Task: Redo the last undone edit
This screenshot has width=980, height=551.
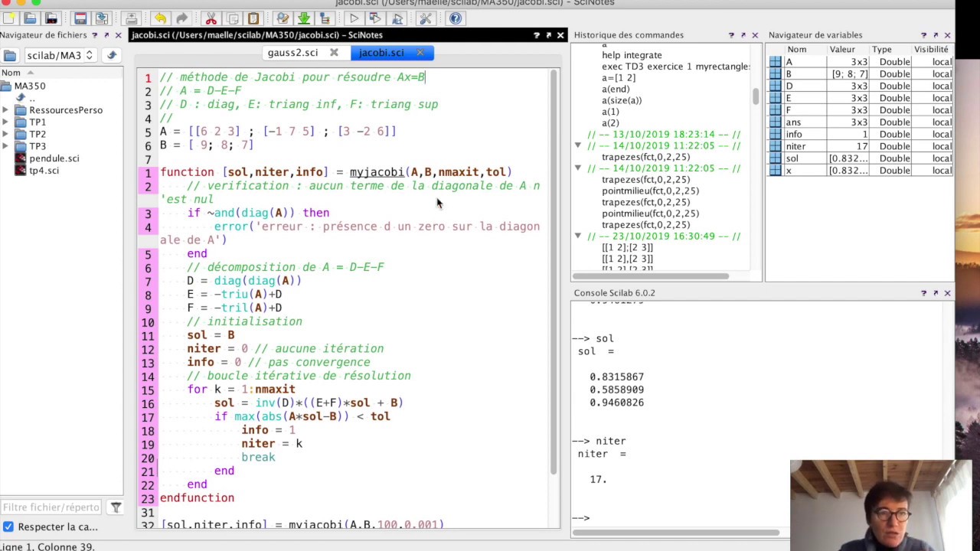Action: pyautogui.click(x=181, y=18)
